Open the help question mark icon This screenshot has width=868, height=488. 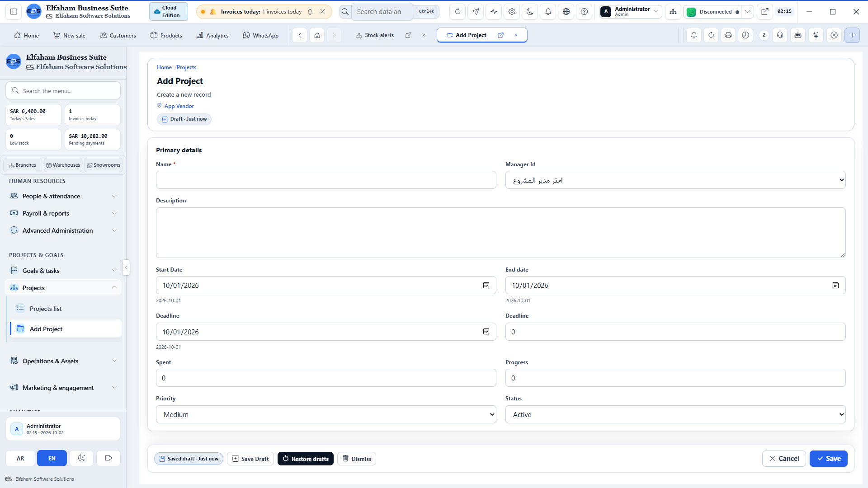584,12
